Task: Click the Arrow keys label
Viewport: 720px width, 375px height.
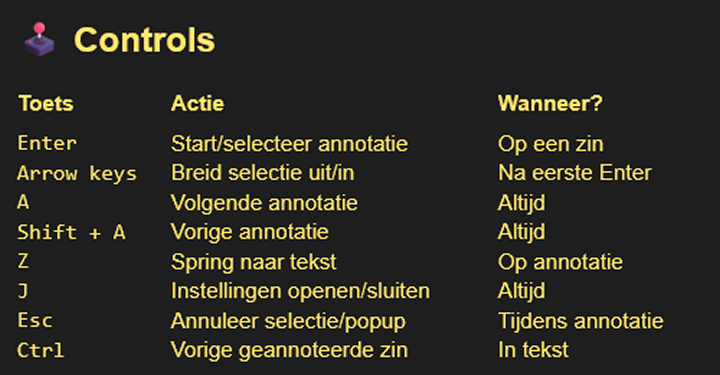Action: [77, 174]
